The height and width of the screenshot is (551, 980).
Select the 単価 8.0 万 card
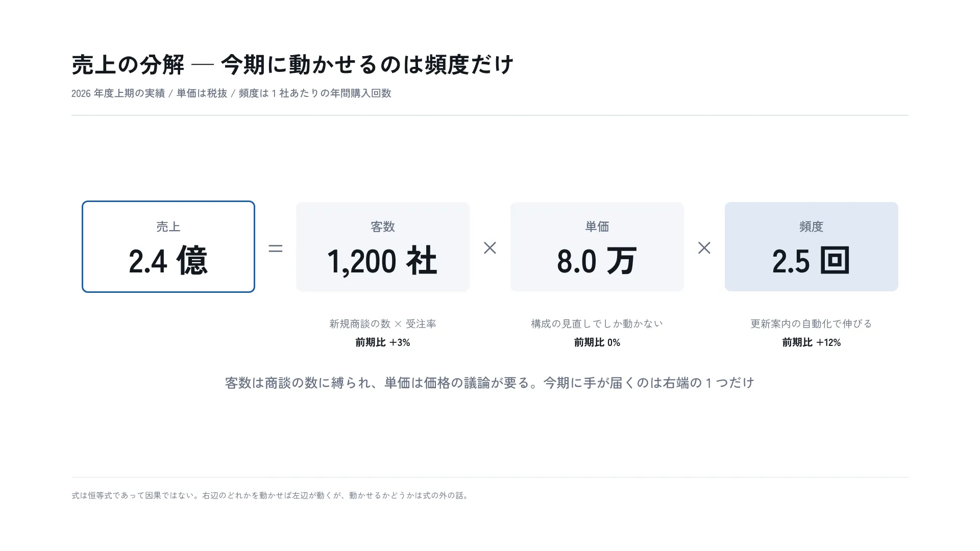(x=597, y=246)
